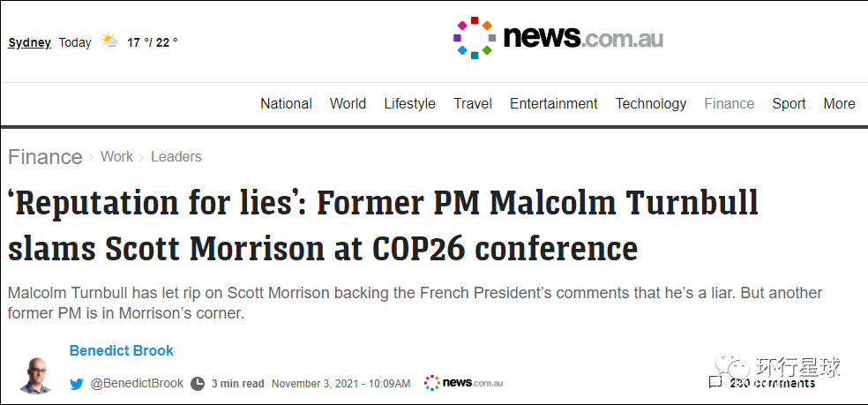The width and height of the screenshot is (868, 405).
Task: Open the National section
Action: (286, 103)
